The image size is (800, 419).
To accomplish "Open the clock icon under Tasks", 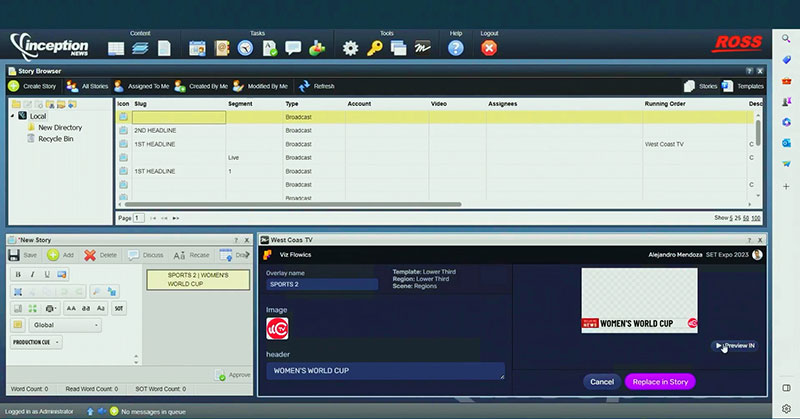I will coord(245,48).
